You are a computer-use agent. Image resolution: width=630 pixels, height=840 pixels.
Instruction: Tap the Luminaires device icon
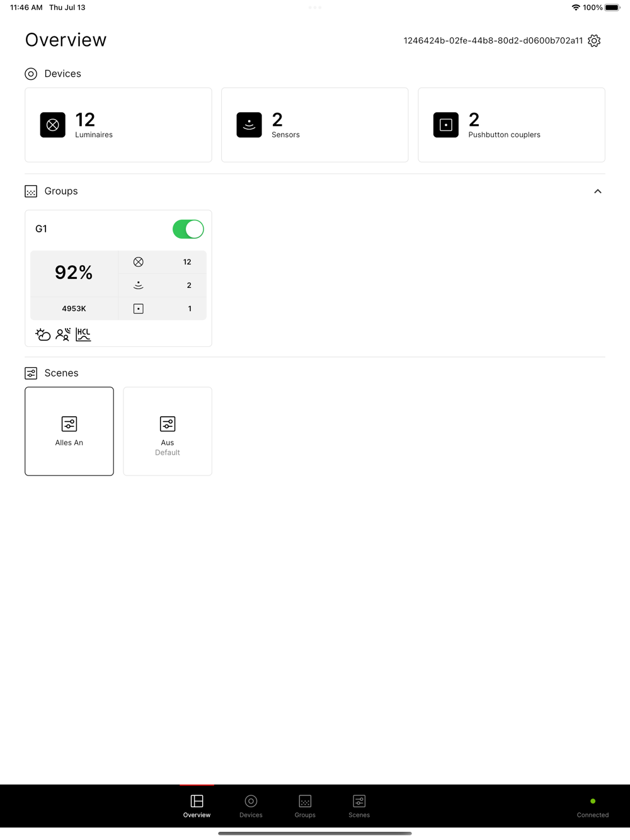point(53,125)
